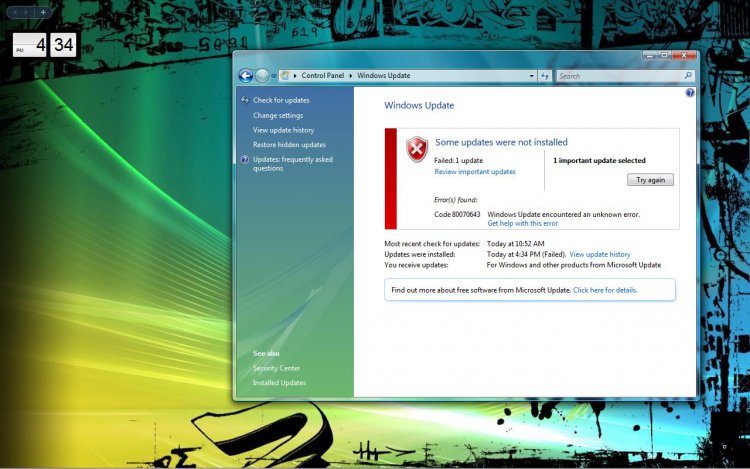750x469 pixels.
Task: Expand the address bar history dropdown
Action: [531, 76]
